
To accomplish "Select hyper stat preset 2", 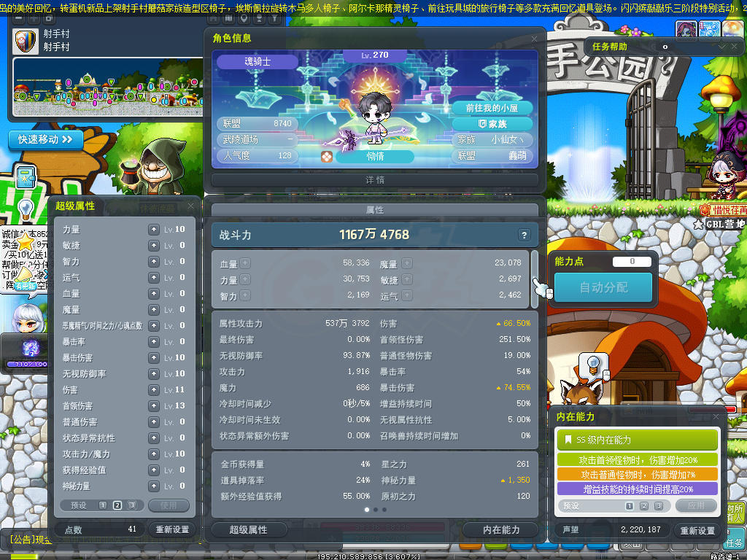I will 117,505.
